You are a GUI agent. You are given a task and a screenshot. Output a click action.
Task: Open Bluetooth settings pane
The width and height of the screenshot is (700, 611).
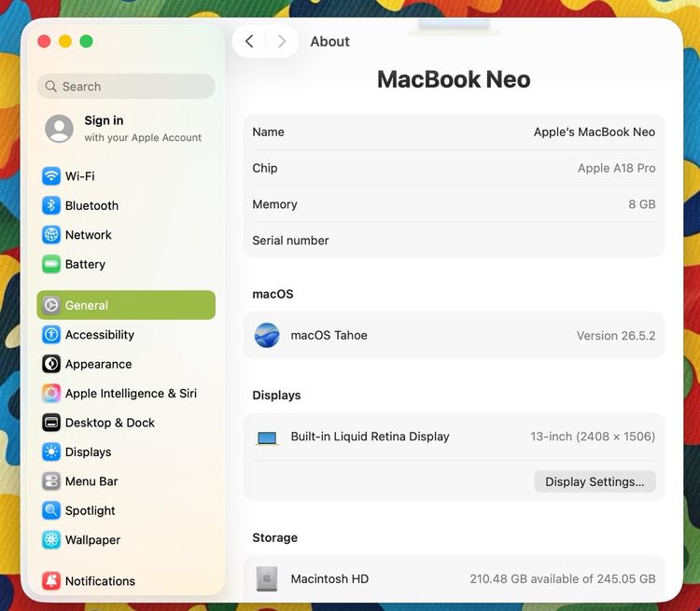click(126, 205)
